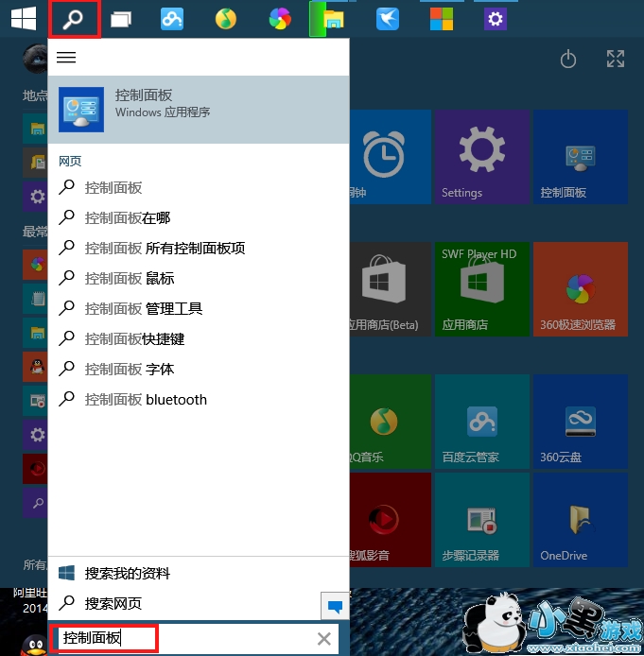Select suggestion 控制面板 所有控制面板项
644x656 pixels.
point(199,248)
